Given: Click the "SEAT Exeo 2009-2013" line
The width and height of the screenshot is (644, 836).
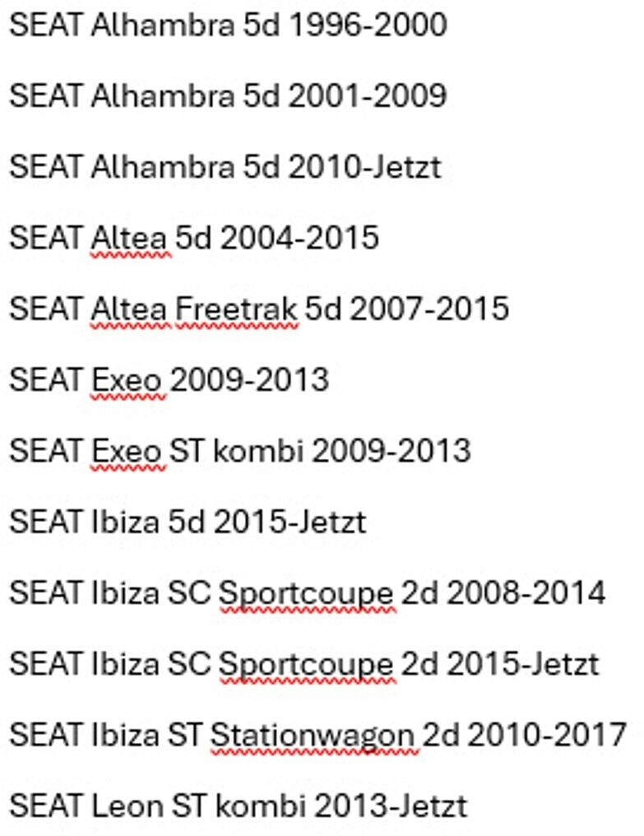Looking at the screenshot, I should (x=169, y=379).
